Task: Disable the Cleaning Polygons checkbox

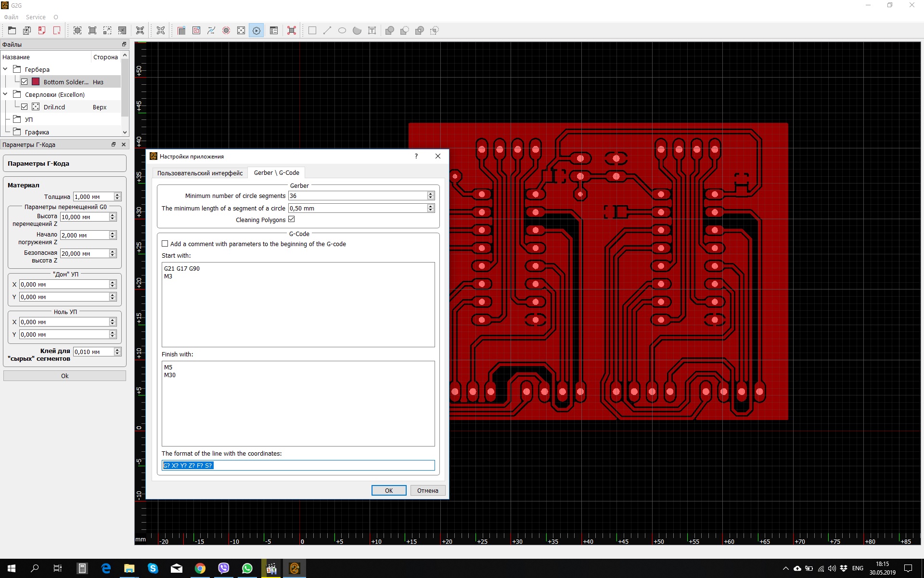Action: [292, 220]
